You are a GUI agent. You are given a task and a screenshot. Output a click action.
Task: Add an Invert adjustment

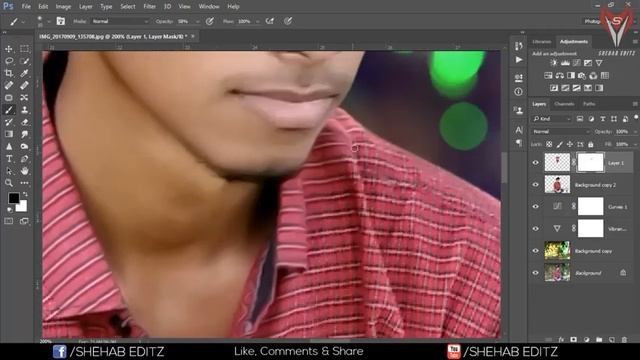pos(554,88)
